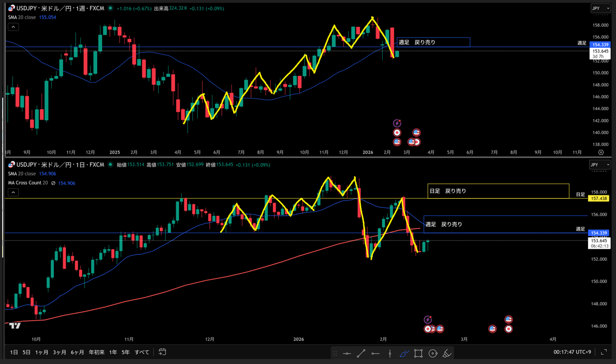Toggle market status dot on weekly chart
Viewport: 616px width, 364px height.
click(110, 8)
